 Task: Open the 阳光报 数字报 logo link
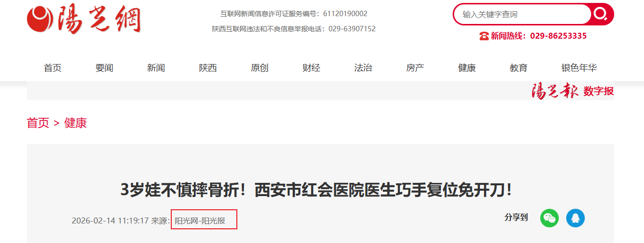[x=573, y=91]
